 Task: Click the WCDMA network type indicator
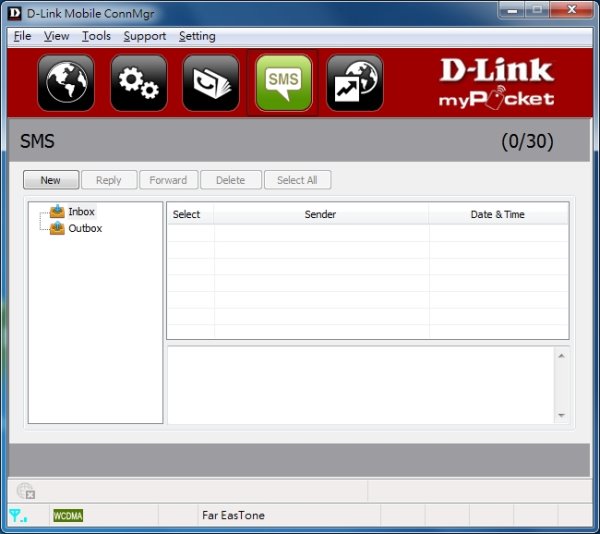68,516
